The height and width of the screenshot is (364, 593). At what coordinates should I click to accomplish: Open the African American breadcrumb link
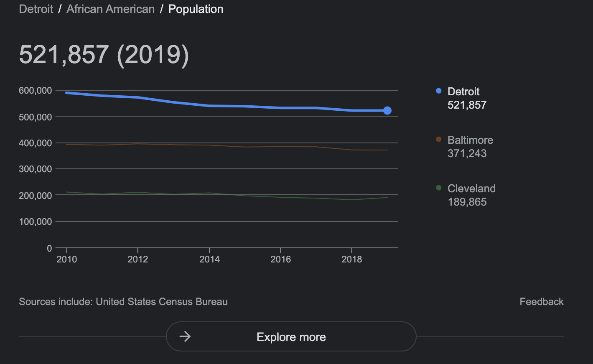tap(110, 9)
